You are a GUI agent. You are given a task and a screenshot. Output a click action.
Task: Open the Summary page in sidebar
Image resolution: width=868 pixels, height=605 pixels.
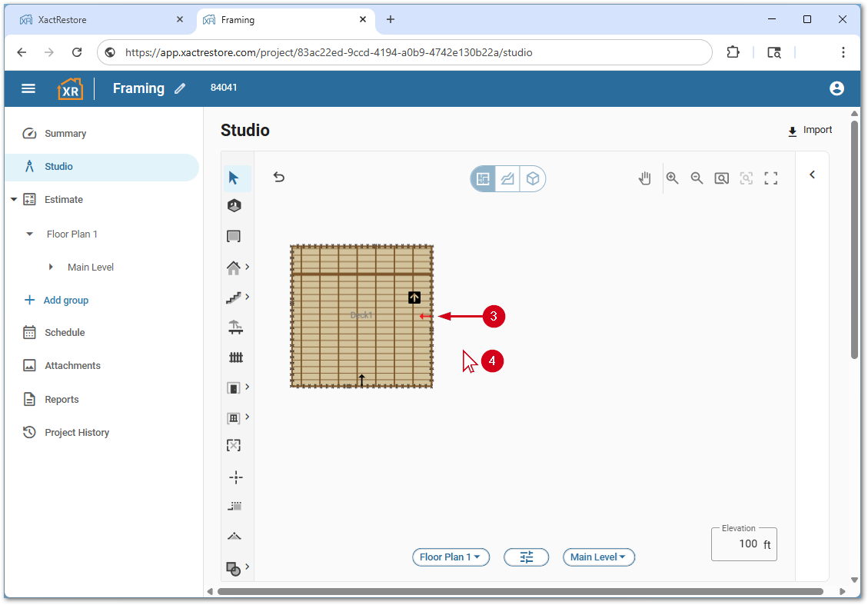(x=65, y=134)
